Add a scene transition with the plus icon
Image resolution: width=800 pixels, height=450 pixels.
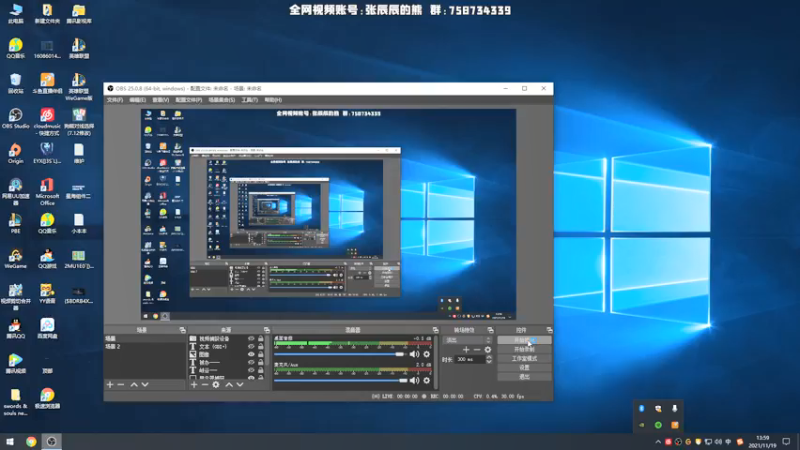(466, 349)
